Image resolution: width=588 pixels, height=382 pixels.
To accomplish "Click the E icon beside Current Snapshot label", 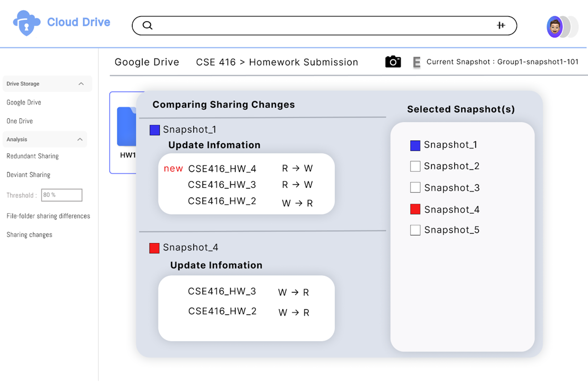I will pyautogui.click(x=417, y=62).
